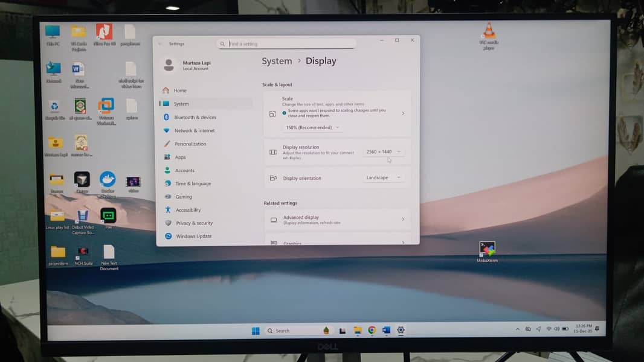Select Bluetooth & devices in sidebar
Image resolution: width=644 pixels, height=362 pixels.
click(x=195, y=117)
